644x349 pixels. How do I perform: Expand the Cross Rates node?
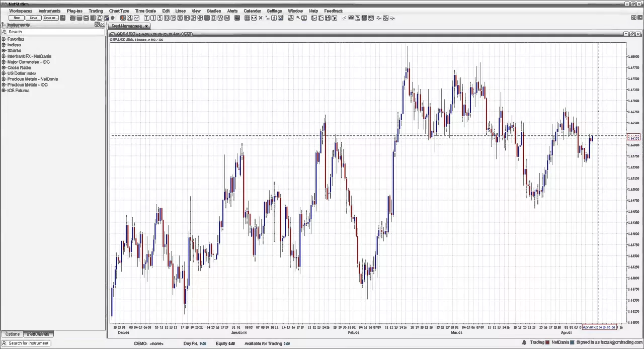tap(4, 67)
